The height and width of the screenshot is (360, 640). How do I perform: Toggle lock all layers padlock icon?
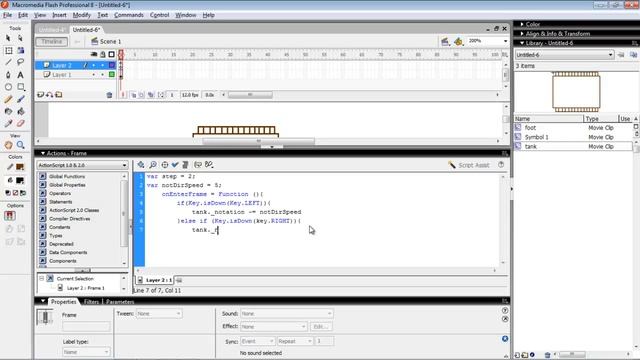click(103, 54)
